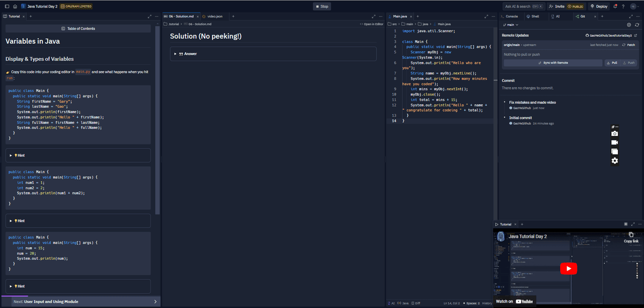Play the Java Tutorial Day 2 video
This screenshot has width=644, height=308.
[569, 269]
